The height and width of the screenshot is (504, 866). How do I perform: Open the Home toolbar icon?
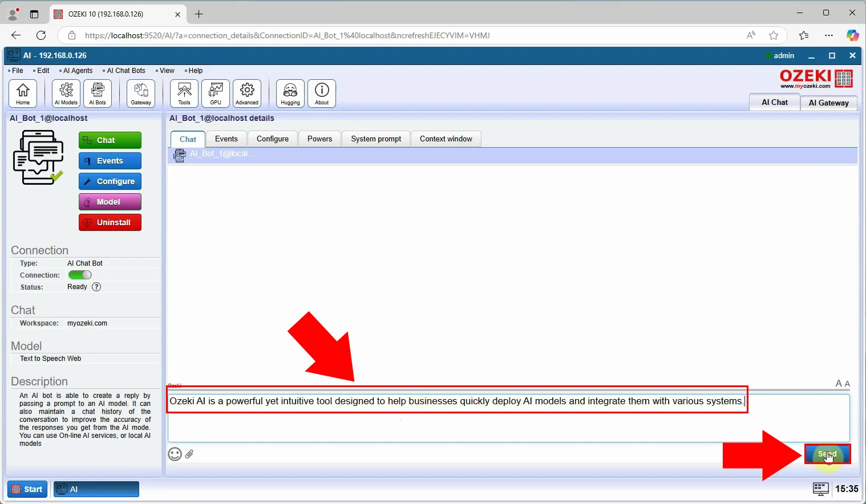coord(23,94)
